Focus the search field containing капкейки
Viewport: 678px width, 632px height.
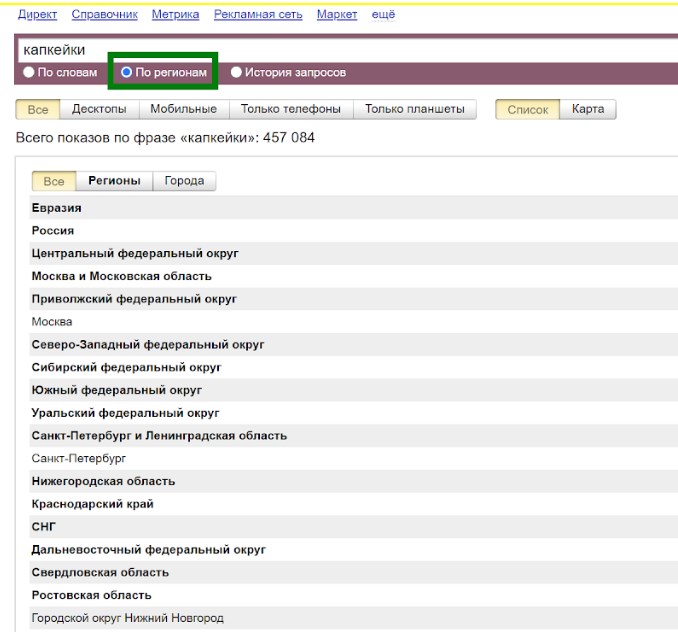coord(348,50)
